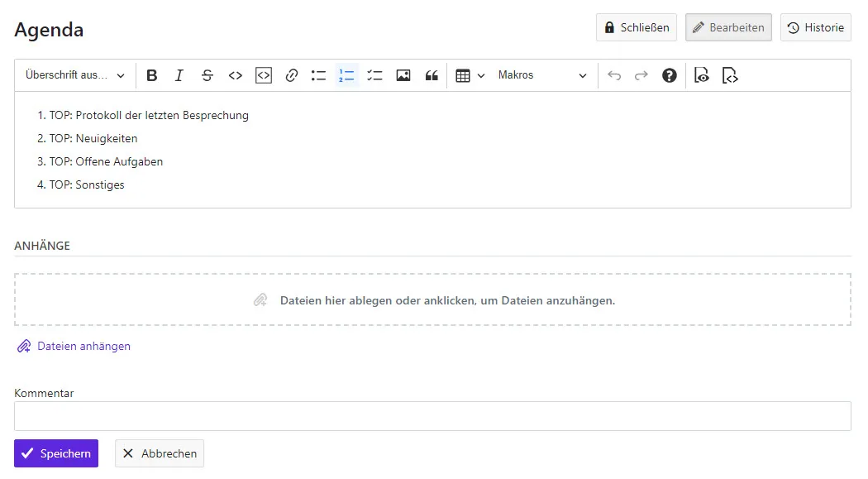Viewport: 868px width, 479px height.
Task: Insert a code block
Action: click(264, 75)
